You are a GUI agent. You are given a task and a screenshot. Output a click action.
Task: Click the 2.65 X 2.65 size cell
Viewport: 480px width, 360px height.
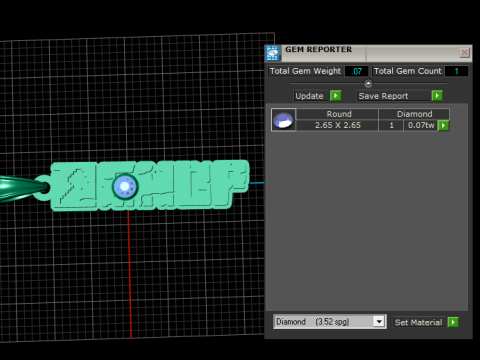coord(337,125)
